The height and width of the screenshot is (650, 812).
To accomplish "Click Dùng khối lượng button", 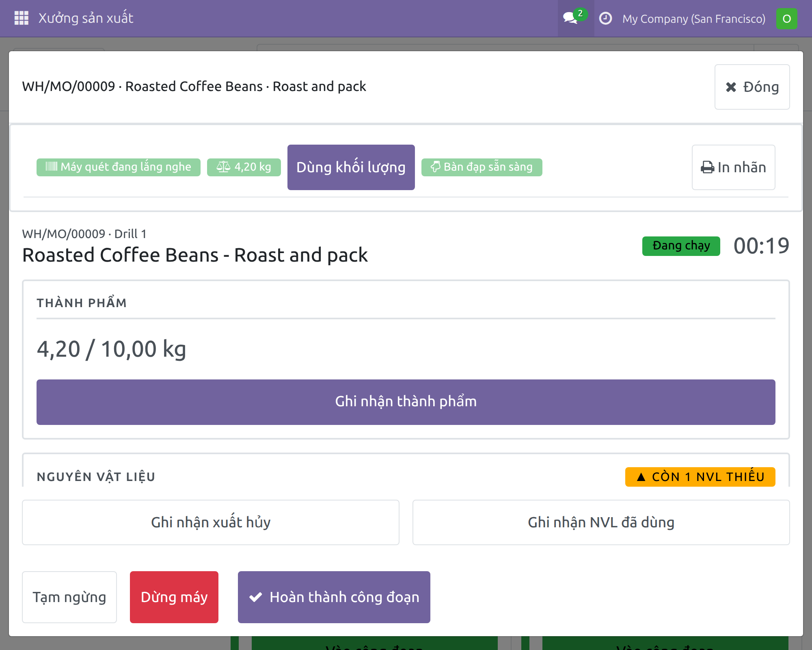I will point(351,167).
